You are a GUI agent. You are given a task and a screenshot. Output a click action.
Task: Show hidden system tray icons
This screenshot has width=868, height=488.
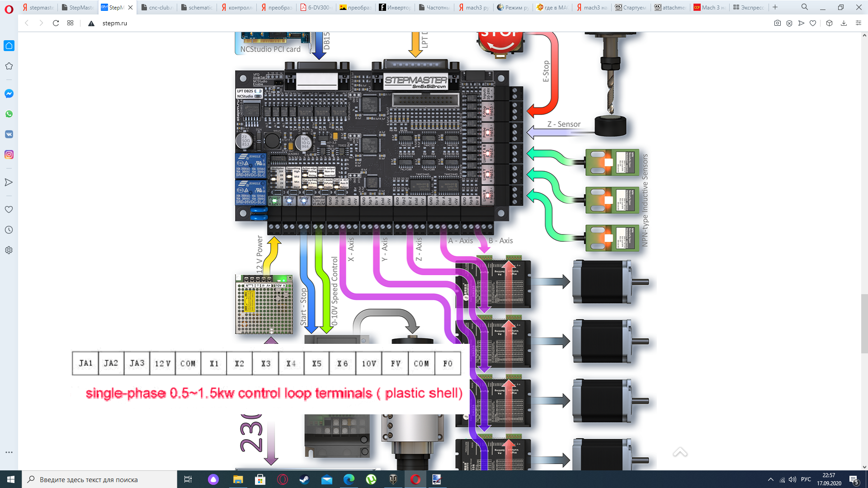coord(770,479)
